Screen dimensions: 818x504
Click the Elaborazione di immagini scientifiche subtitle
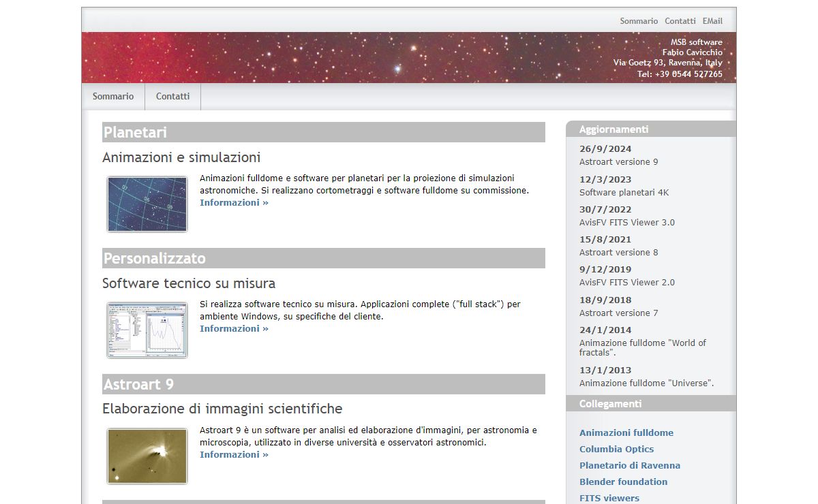point(222,409)
